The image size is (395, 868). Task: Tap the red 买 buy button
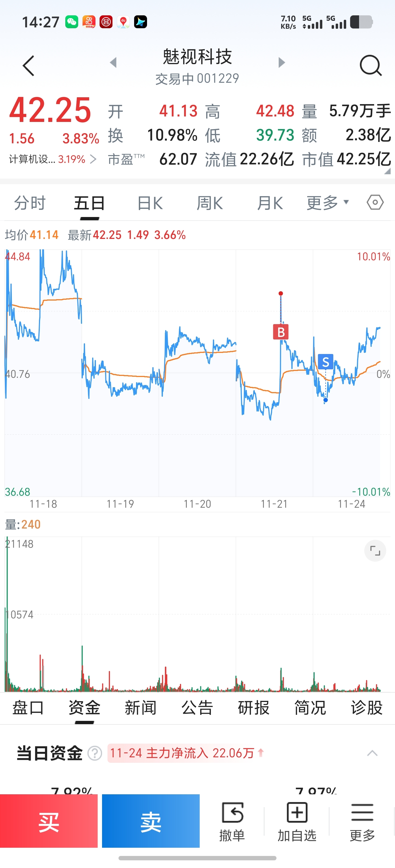click(x=49, y=821)
